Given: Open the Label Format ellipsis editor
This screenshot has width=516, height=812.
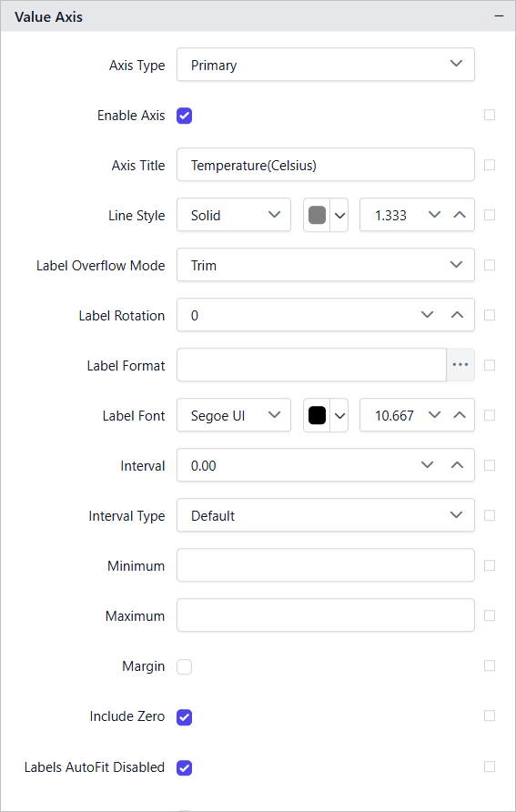Looking at the screenshot, I should tap(460, 365).
